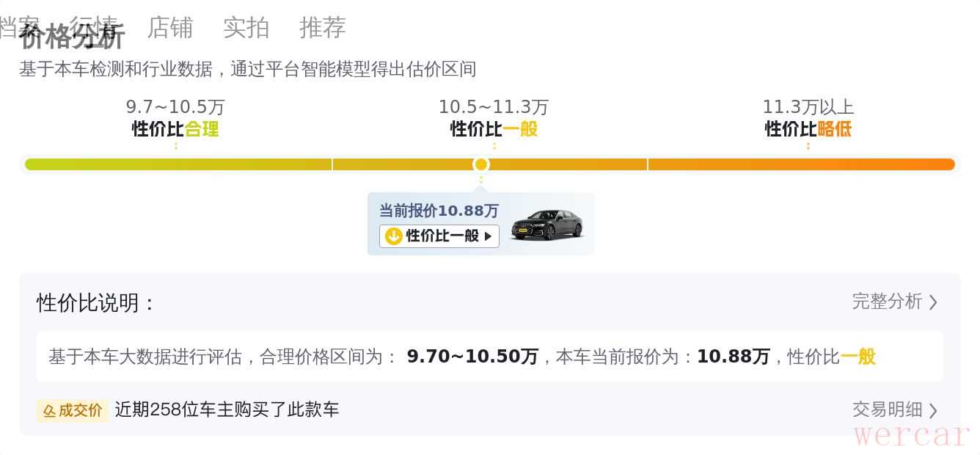Click the black car thumbnail image
The height and width of the screenshot is (455, 980).
click(547, 225)
